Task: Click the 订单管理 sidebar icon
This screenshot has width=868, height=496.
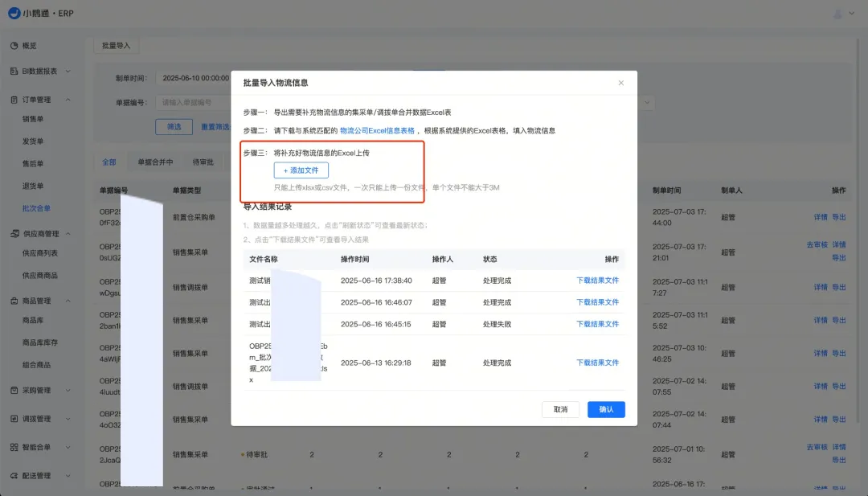Action: [x=14, y=100]
